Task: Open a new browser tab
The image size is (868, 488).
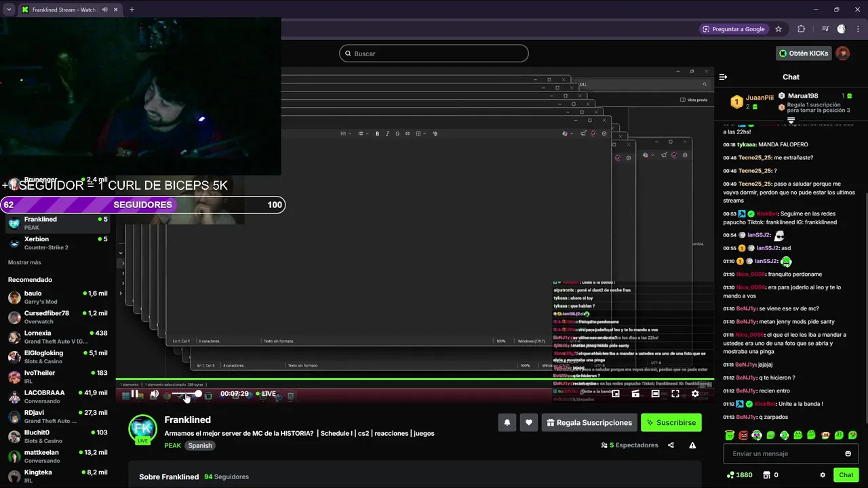Action: coord(132,9)
